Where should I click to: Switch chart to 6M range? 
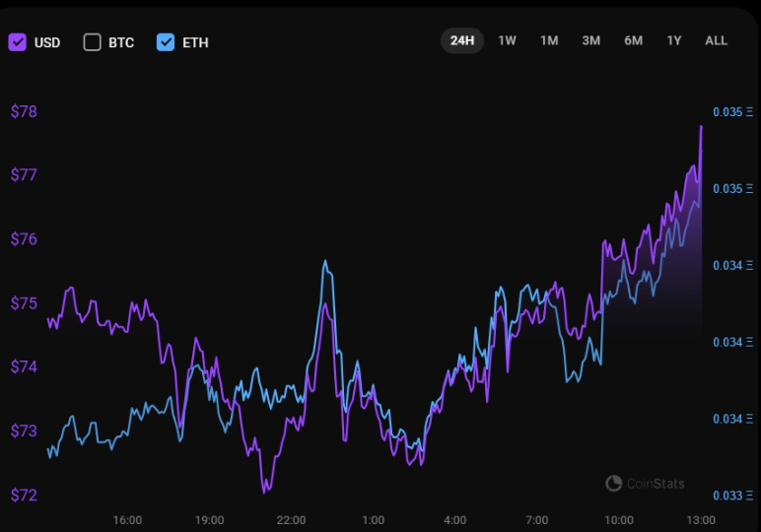pyautogui.click(x=633, y=40)
